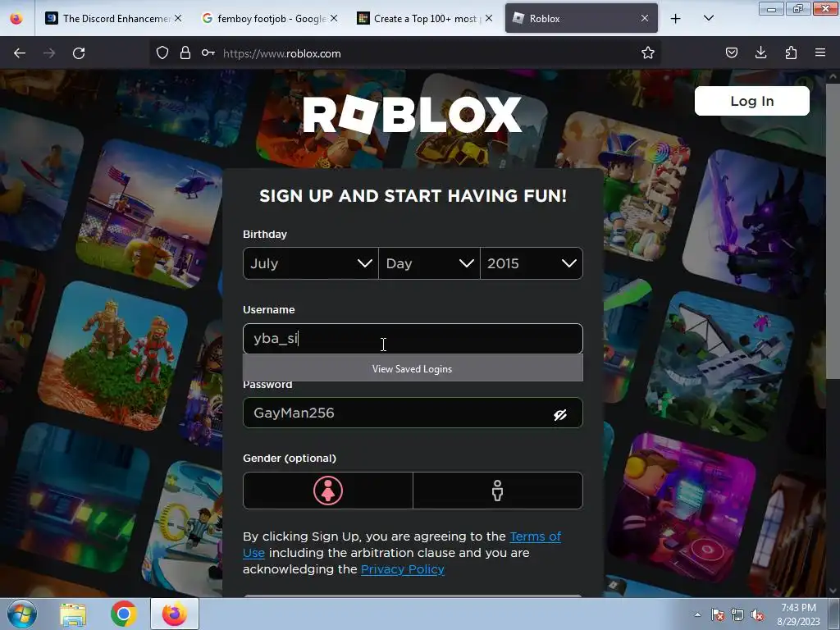Click the network tray icon
The image size is (840, 630).
(737, 614)
